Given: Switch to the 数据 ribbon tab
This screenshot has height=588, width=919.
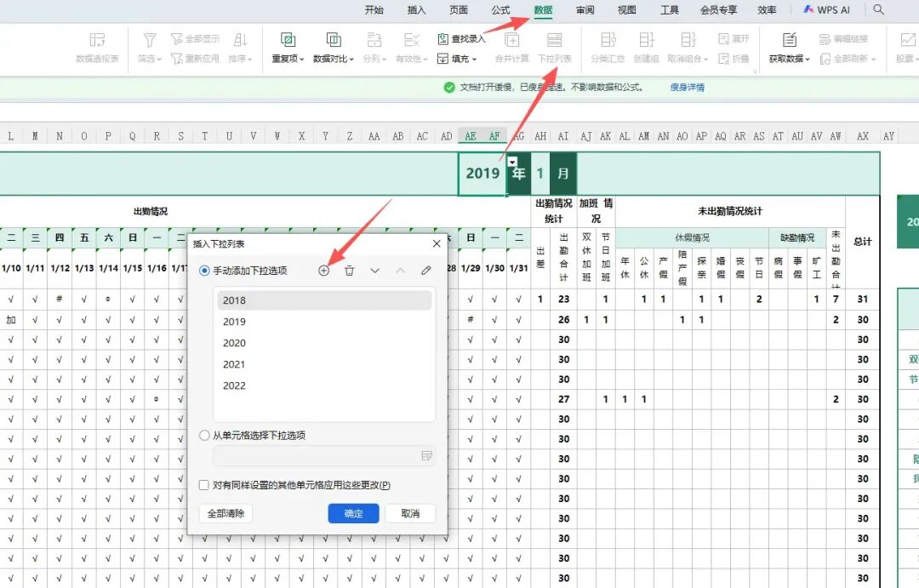Looking at the screenshot, I should pos(543,10).
